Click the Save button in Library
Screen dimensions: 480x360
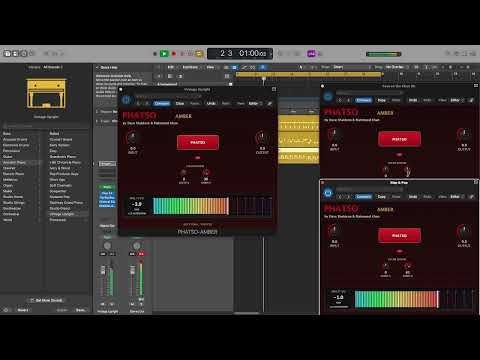click(x=81, y=310)
